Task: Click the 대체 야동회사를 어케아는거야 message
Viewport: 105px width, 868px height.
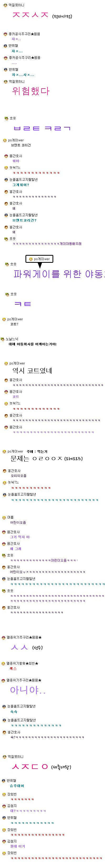Action: 33,344
